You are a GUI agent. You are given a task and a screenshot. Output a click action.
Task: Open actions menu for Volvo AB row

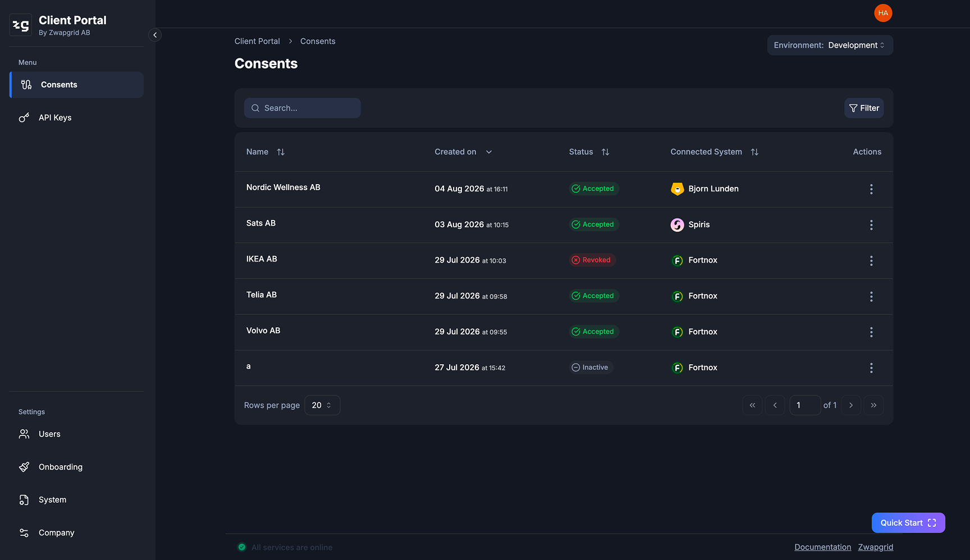(871, 332)
